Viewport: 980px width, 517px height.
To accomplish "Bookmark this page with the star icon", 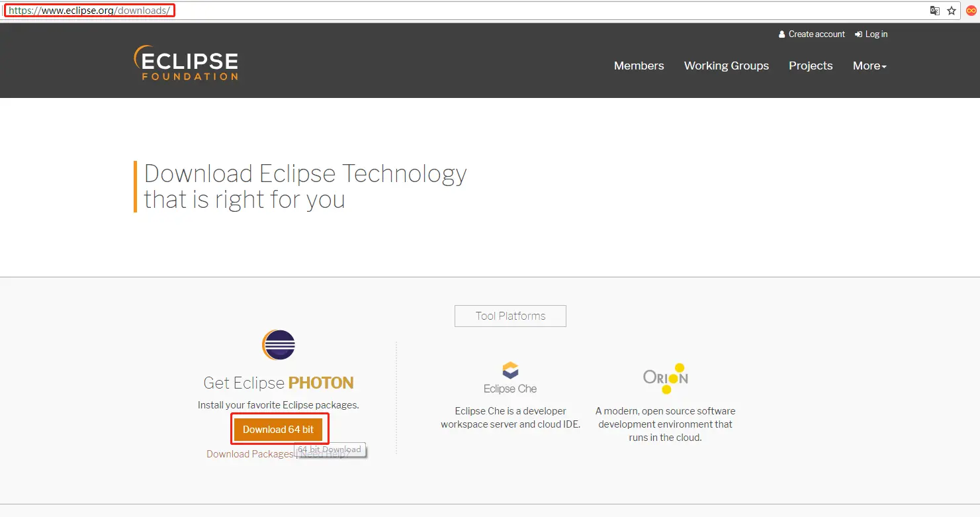I will coord(952,11).
